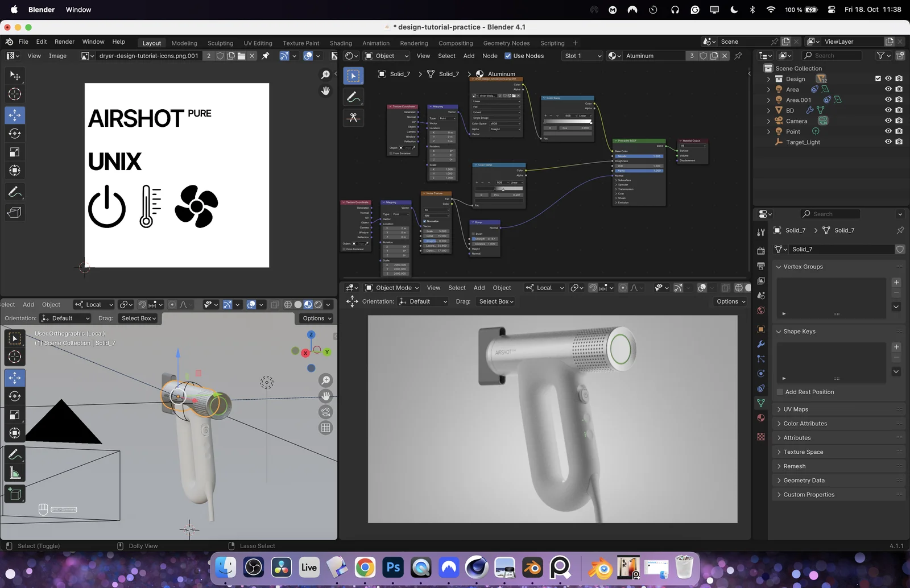
Task: Open the Slot 1 material slot dropdown
Action: click(x=582, y=56)
